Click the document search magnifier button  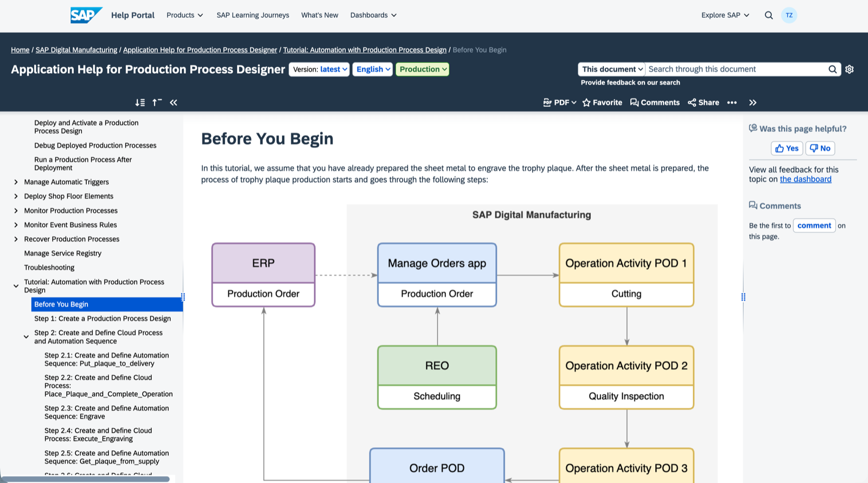click(x=833, y=69)
